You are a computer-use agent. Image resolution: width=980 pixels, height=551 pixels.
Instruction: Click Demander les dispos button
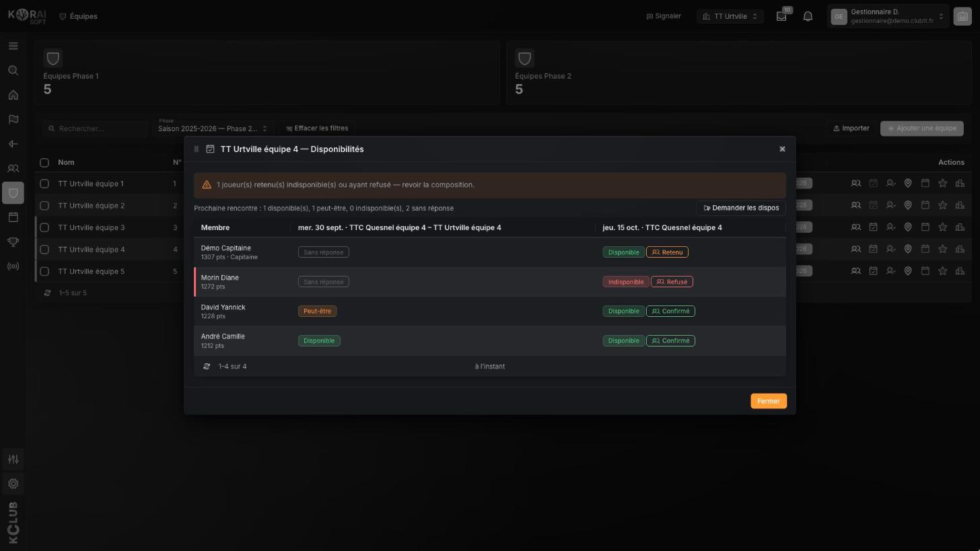pos(741,208)
